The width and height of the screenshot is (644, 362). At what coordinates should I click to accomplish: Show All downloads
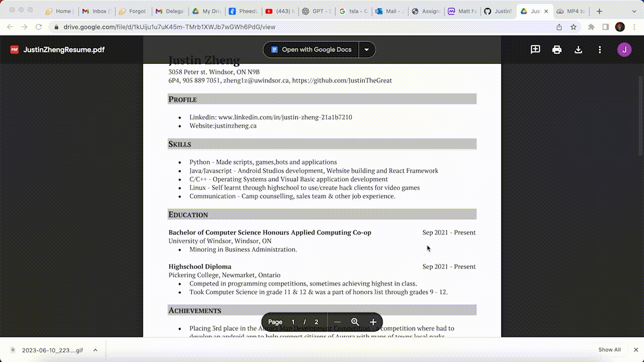pos(609,350)
